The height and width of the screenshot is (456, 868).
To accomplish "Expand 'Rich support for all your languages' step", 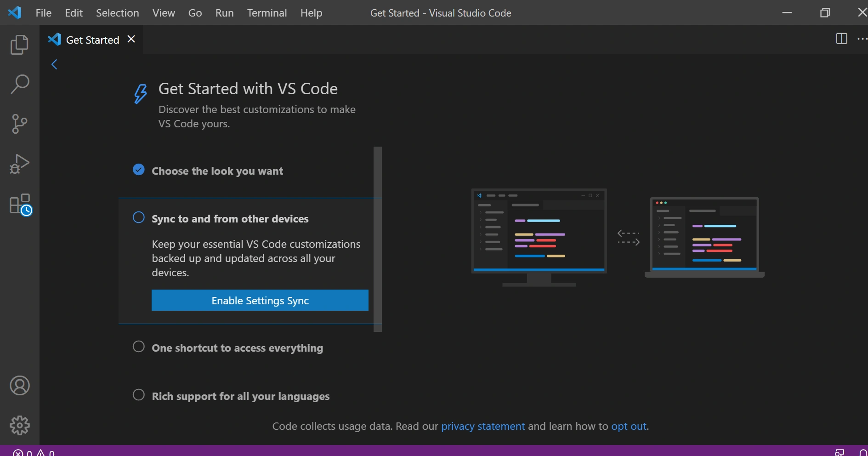I will 241,396.
